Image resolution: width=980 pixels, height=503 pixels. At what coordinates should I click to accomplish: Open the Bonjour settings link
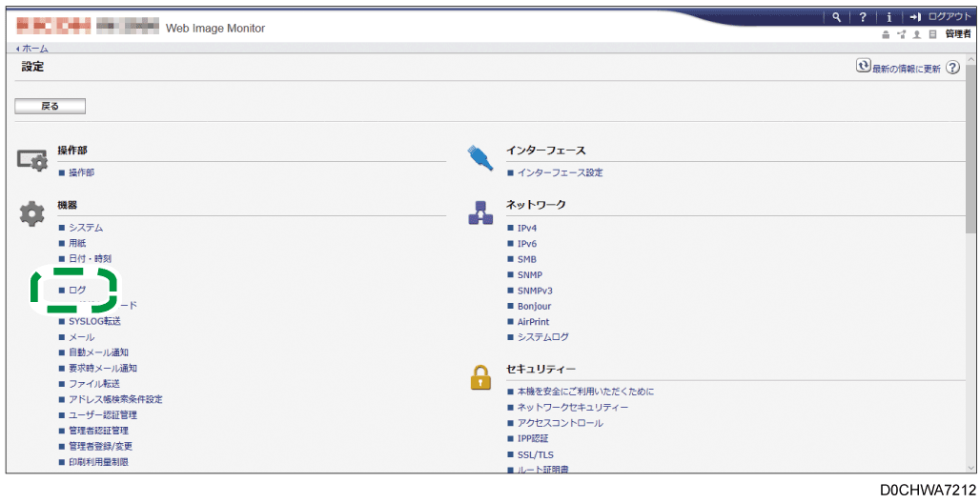(535, 306)
